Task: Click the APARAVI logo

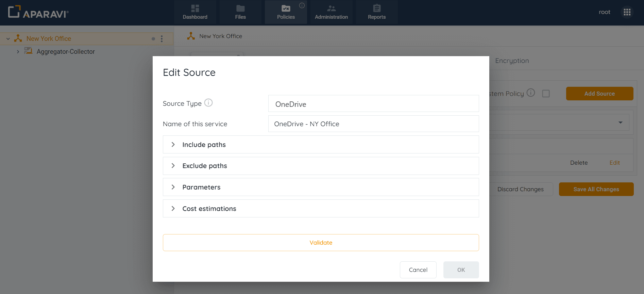Action: point(38,12)
